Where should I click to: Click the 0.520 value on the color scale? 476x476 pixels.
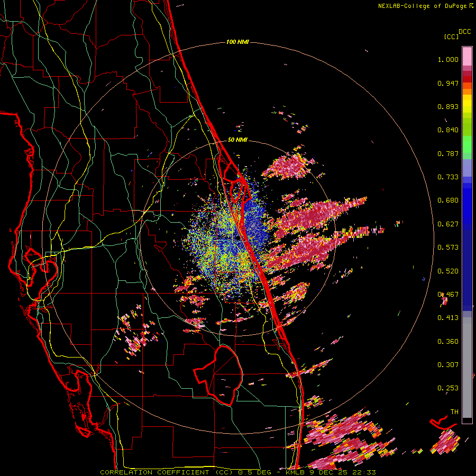[448, 271]
